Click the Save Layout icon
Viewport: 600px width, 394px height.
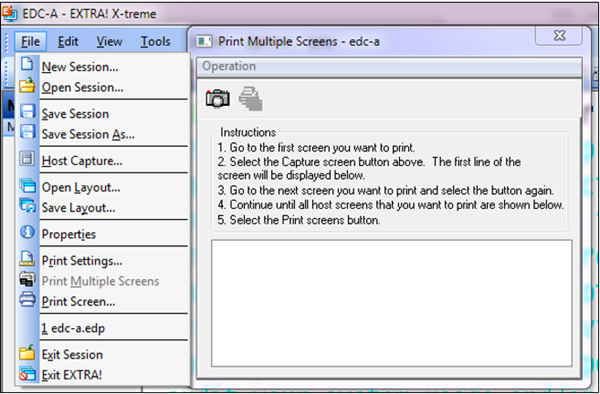tap(28, 206)
